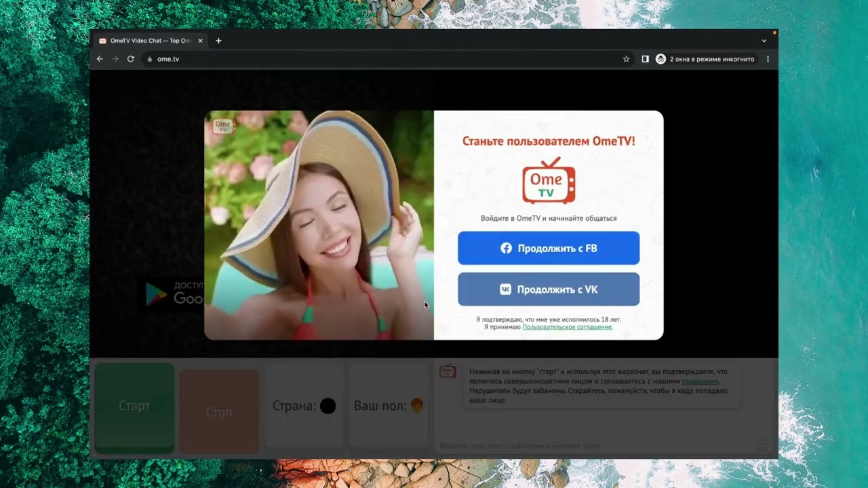
Task: Select the OmeTV Video Chat tab
Action: [151, 41]
